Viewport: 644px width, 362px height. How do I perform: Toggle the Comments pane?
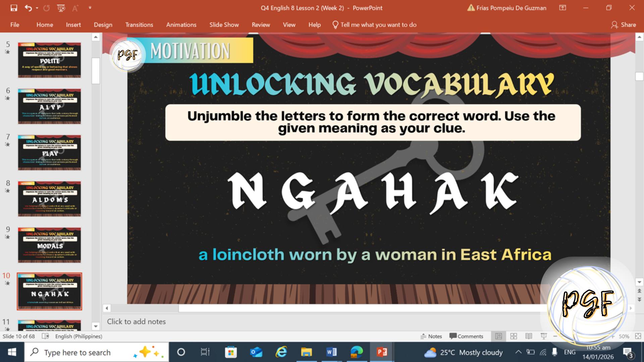click(x=466, y=336)
